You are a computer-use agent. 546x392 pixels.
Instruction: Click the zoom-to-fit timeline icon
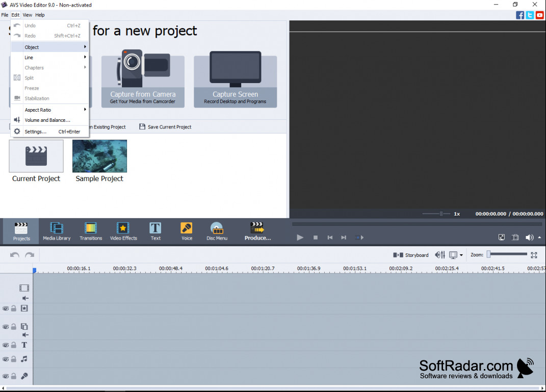[x=534, y=255]
